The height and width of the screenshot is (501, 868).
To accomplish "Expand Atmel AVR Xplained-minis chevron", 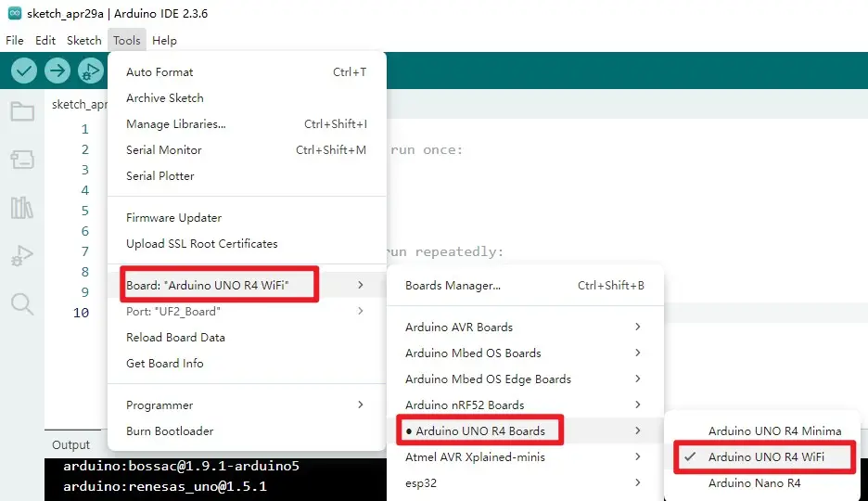I will pyautogui.click(x=638, y=457).
